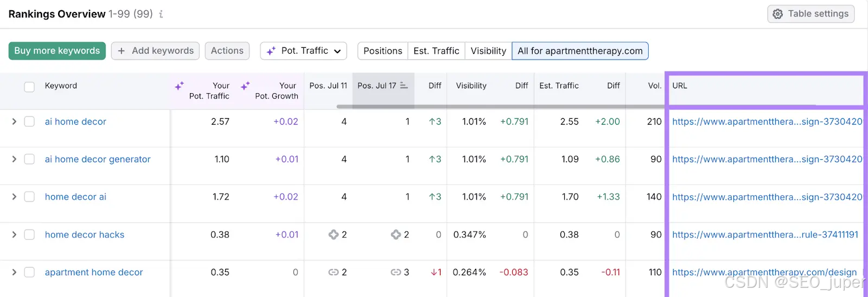Screen dimensions: 868x297
Task: Open the apartment home decor keyword link
Action: (x=94, y=272)
